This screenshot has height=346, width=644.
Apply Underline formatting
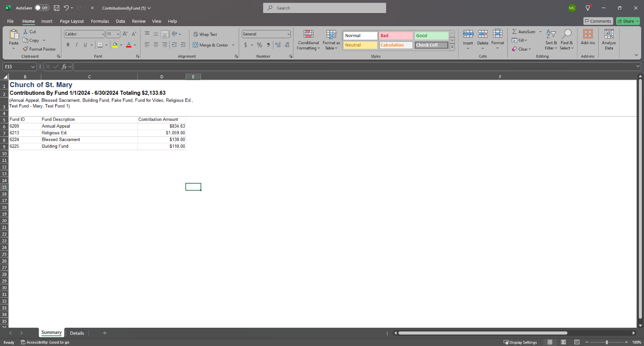click(85, 45)
